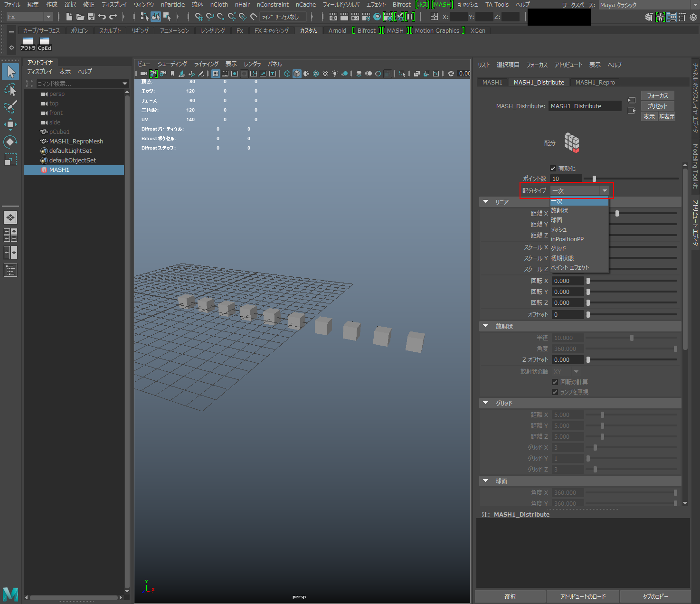This screenshot has width=700, height=604.
Task: Adjust the 回転 X slider
Action: click(x=588, y=281)
